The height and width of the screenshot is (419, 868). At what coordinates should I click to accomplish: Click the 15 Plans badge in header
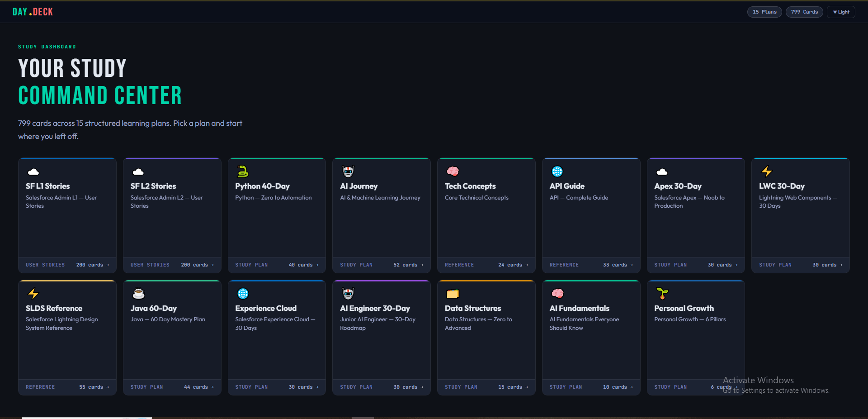click(764, 12)
